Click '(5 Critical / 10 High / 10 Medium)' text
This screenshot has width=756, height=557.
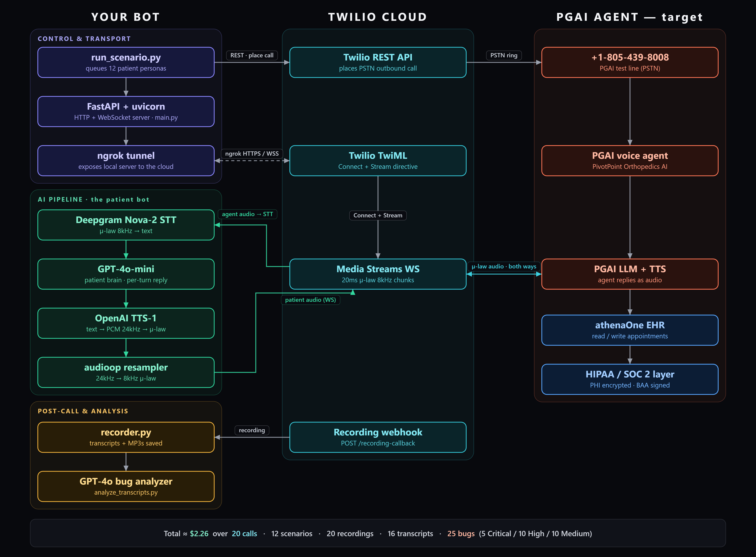[535, 534]
